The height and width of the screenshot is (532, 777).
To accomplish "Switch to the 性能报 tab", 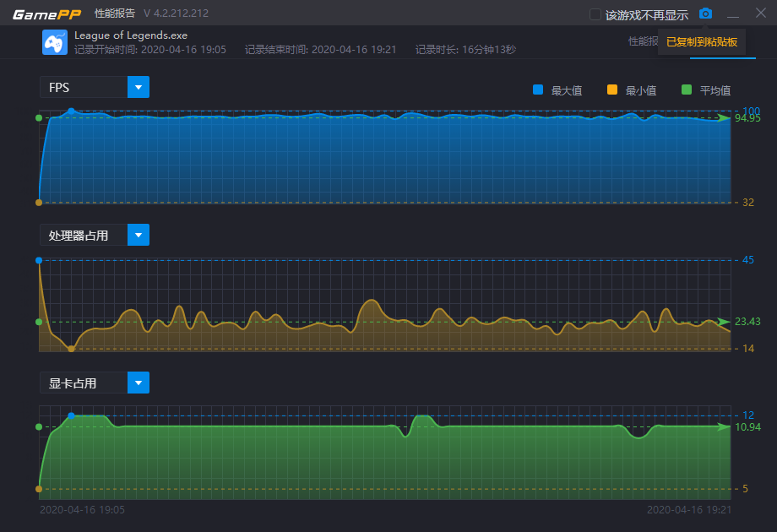I will [x=643, y=41].
